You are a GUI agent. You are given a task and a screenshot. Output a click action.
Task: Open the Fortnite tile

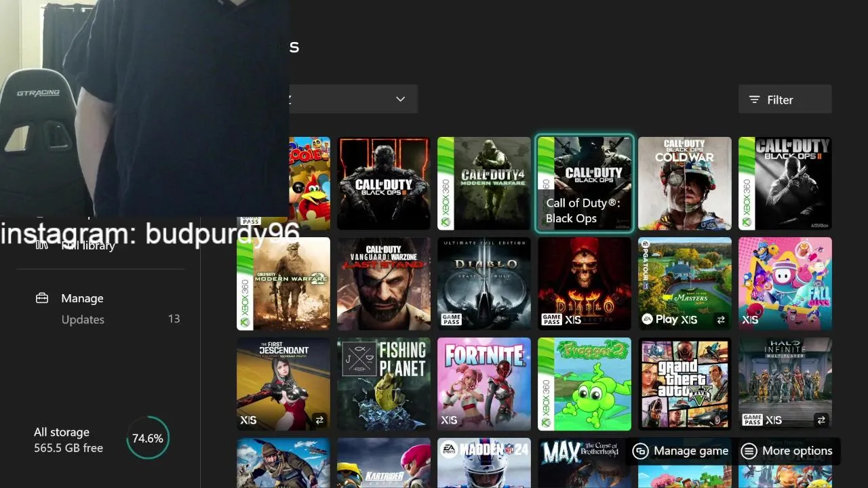click(x=484, y=384)
